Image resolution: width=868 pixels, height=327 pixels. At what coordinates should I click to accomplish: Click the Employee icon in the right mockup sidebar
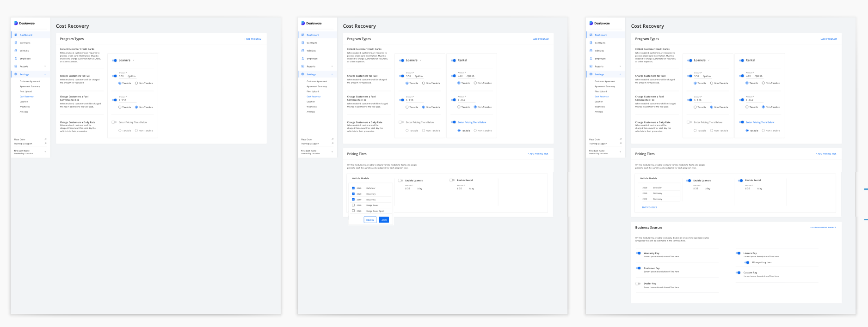pyautogui.click(x=591, y=59)
